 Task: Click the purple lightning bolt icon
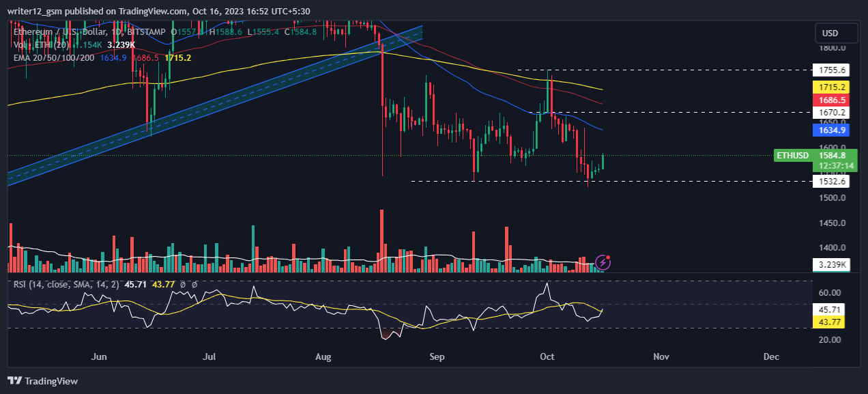603,262
